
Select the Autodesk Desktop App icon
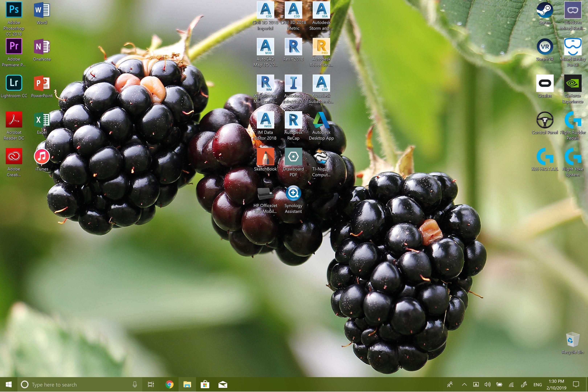coord(321,120)
